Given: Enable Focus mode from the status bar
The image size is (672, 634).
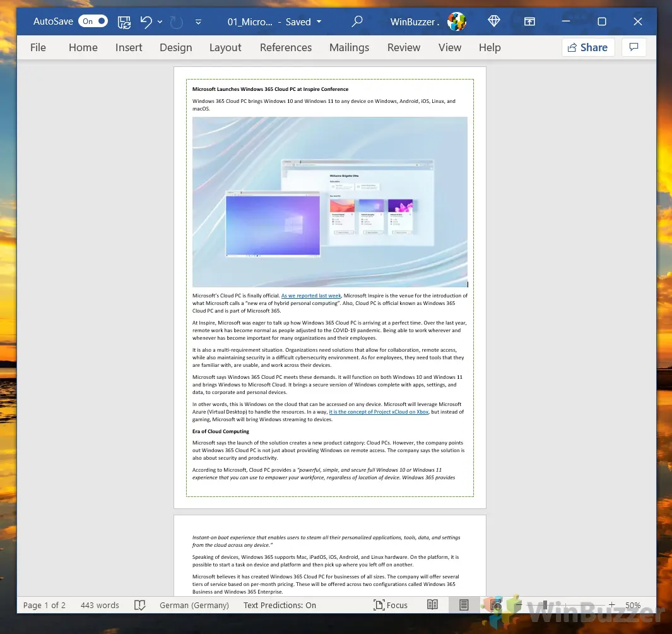Looking at the screenshot, I should (x=390, y=605).
